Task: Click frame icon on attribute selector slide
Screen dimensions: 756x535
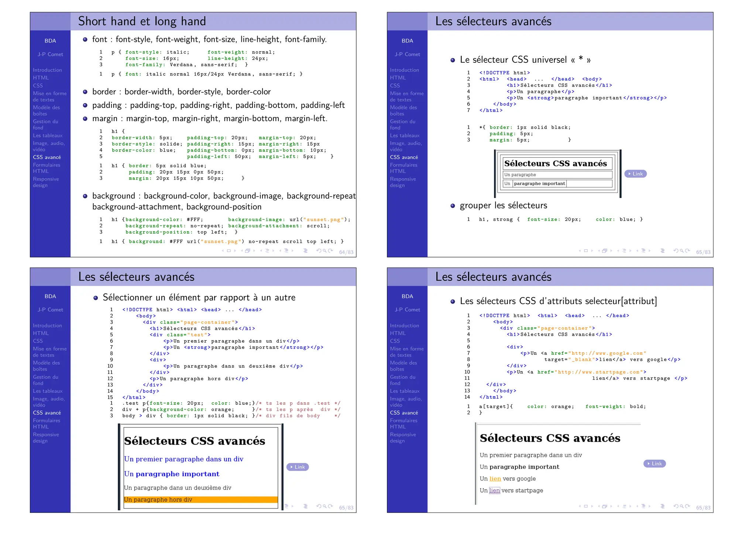Action: click(586, 506)
